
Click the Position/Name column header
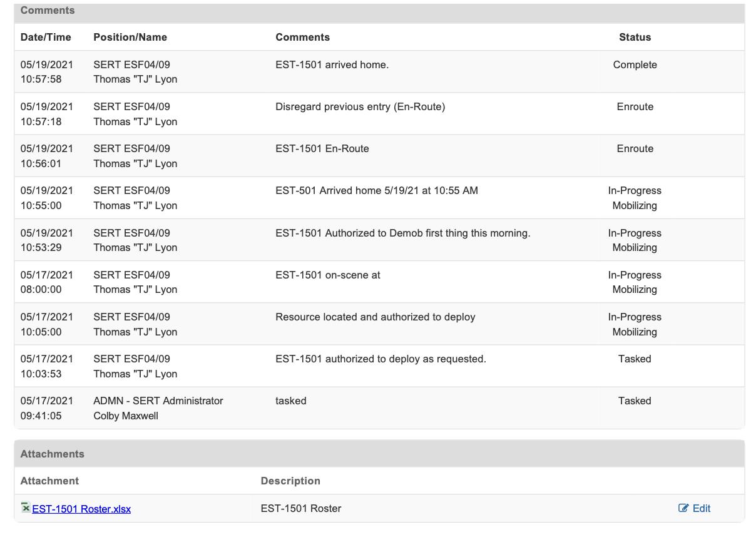(130, 37)
